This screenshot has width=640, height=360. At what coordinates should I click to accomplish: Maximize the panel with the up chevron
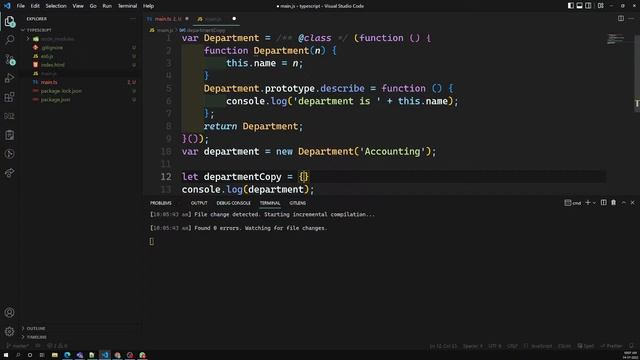pyautogui.click(x=624, y=202)
